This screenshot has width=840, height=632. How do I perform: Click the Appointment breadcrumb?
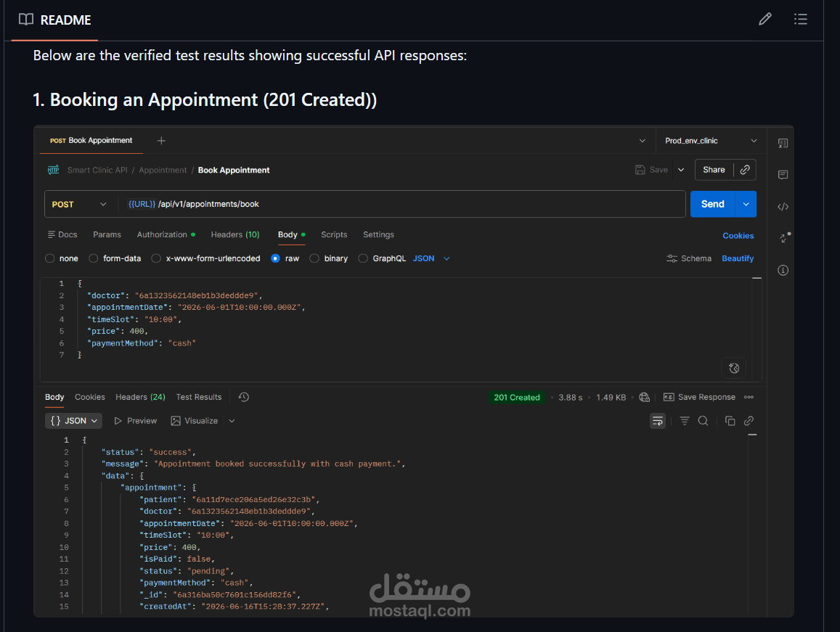coord(163,170)
